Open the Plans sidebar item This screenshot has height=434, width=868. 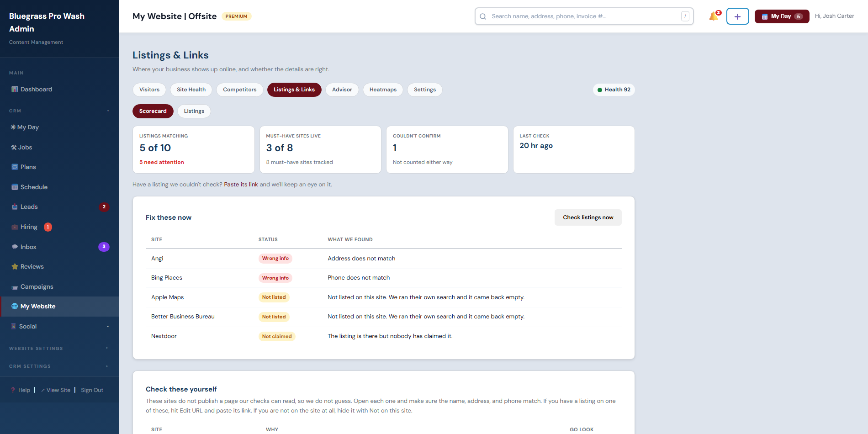pos(59,167)
